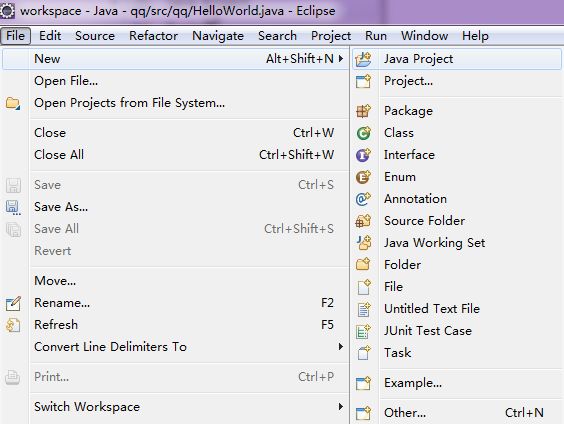Select Move... in File menu
This screenshot has height=424, width=564.
[x=176, y=281]
